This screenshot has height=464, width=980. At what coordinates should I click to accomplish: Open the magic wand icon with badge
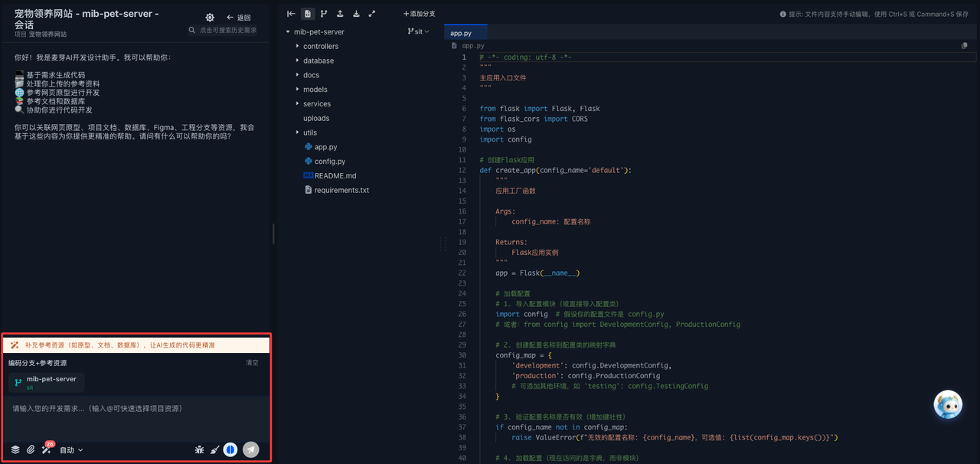pos(47,449)
